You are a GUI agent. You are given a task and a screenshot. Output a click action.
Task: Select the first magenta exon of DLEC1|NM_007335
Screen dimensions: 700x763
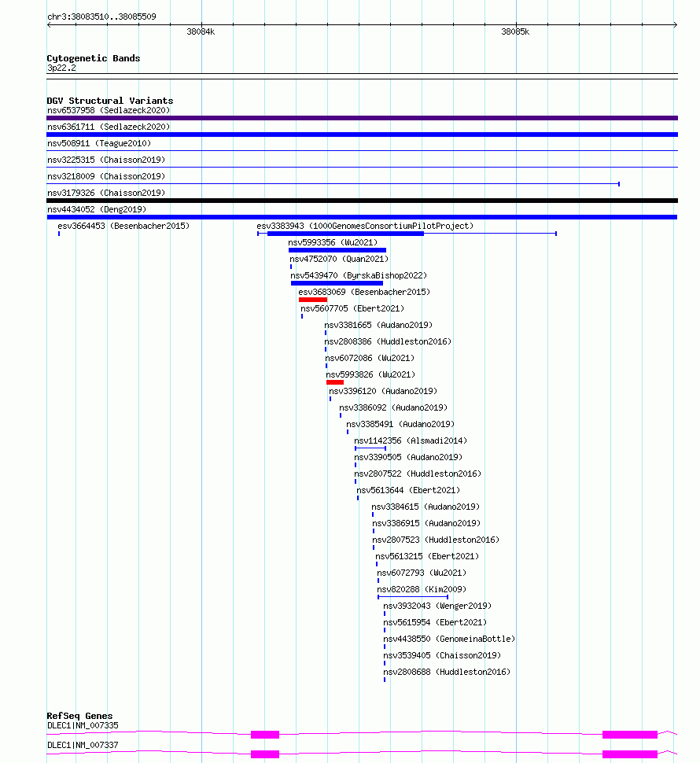pyautogui.click(x=265, y=735)
